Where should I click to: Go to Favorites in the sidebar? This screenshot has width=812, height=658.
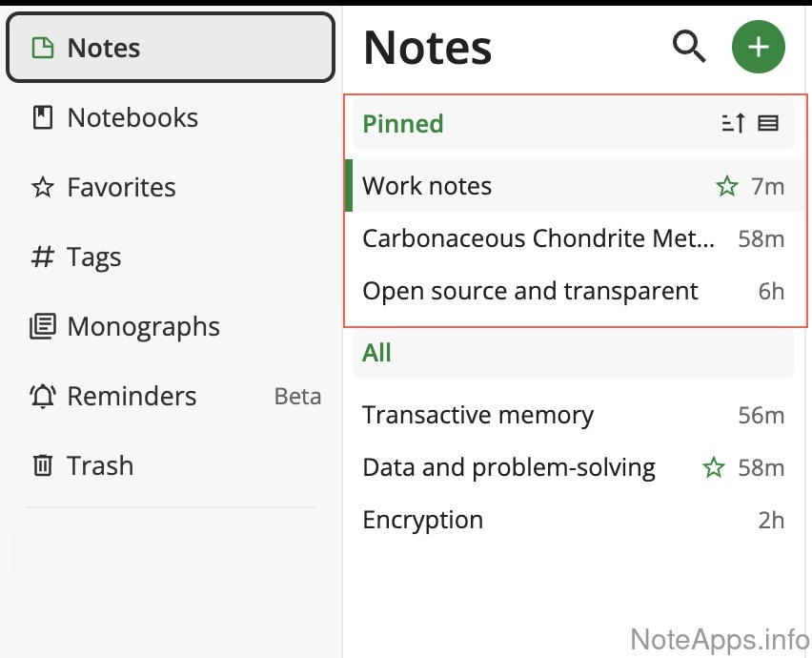pos(121,187)
